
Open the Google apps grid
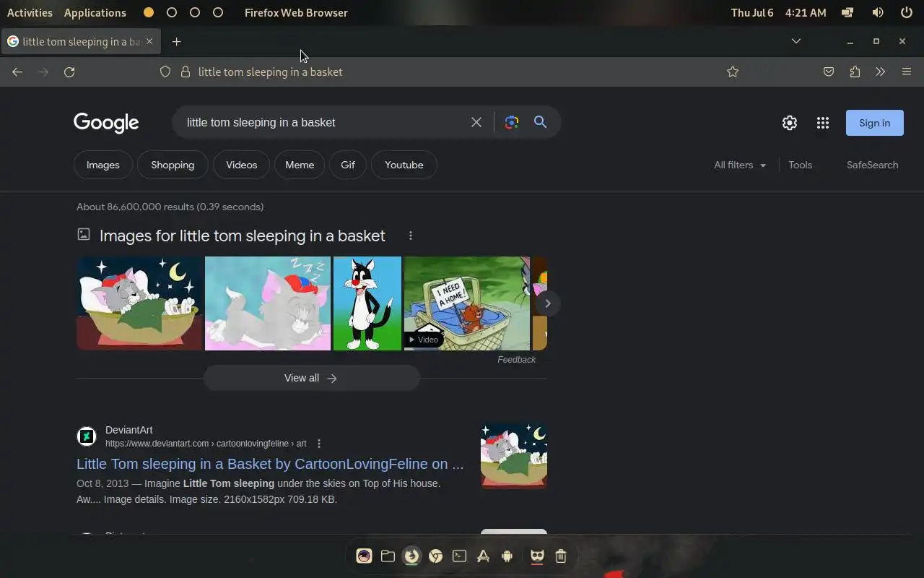823,123
